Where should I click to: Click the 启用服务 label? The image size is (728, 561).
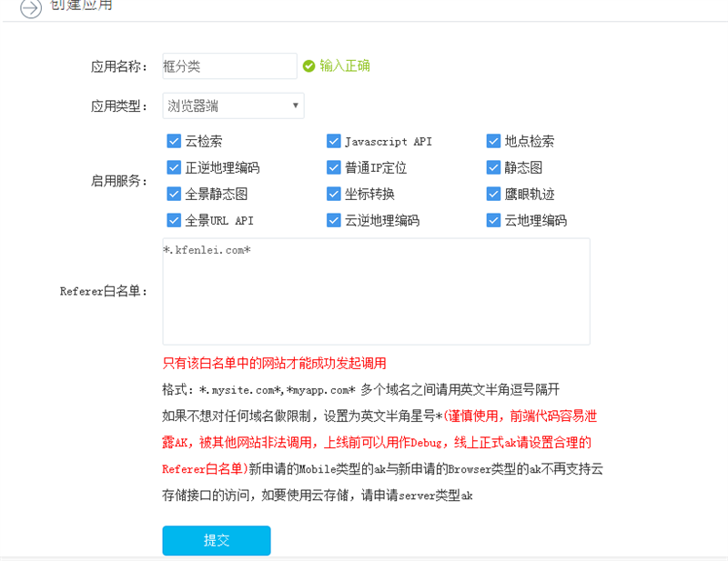[119, 181]
